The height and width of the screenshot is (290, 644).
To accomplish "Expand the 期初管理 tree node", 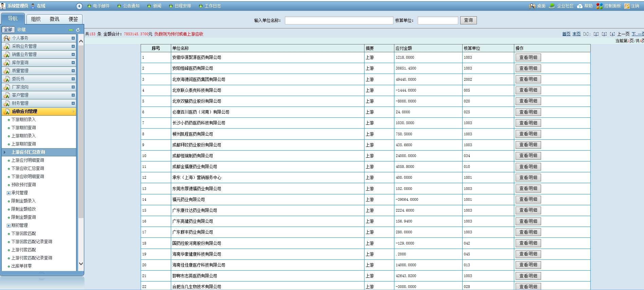I will coord(9,226).
